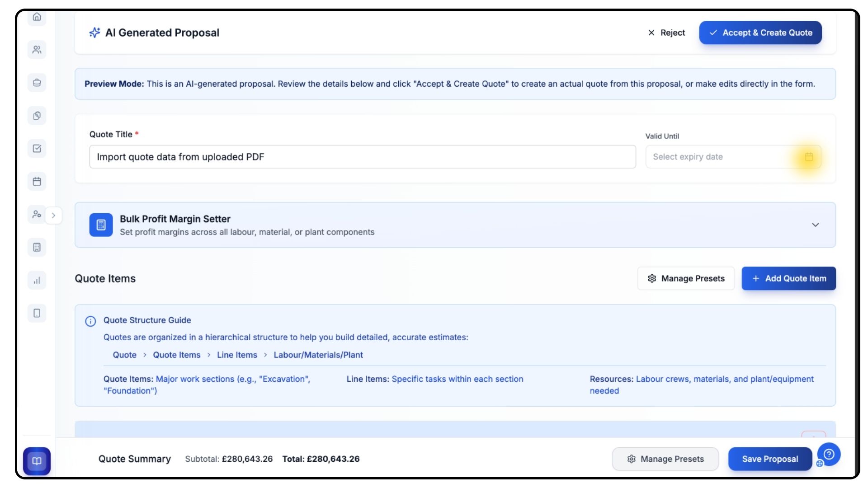Screen dimensions: 868x488
Task: Expand the sidebar with arrow chevron
Action: [53, 216]
